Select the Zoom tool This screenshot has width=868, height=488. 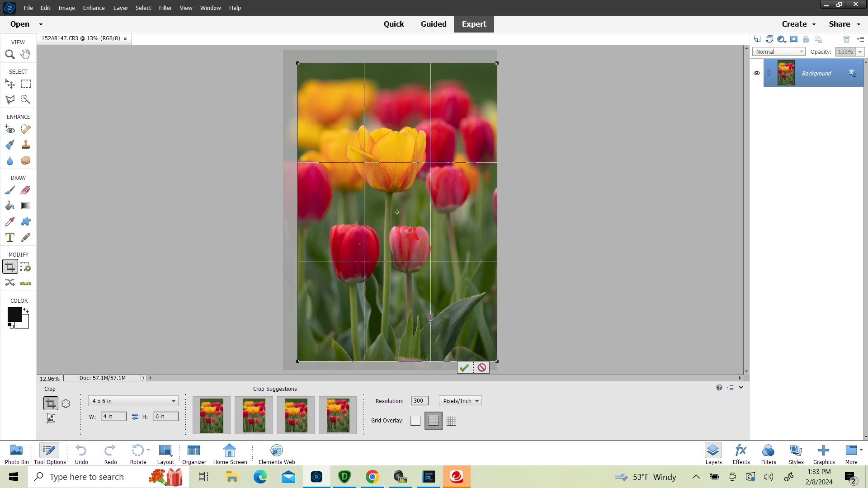tap(9, 55)
